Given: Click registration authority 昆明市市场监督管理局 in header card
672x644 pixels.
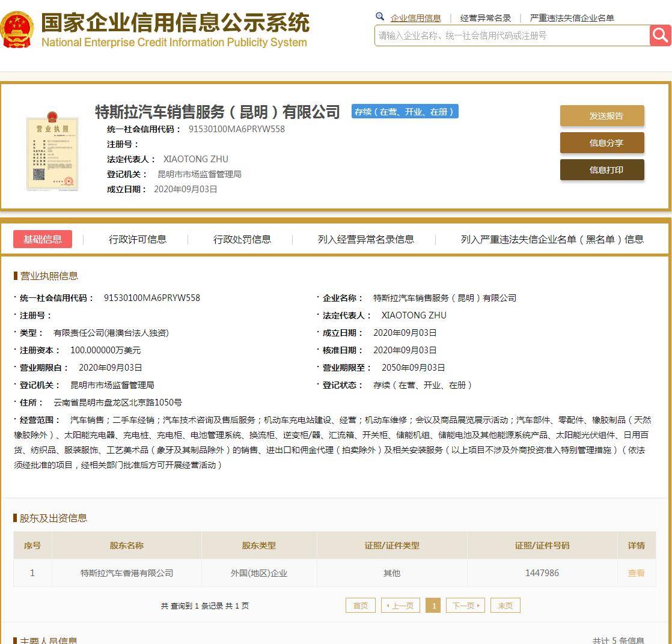Looking at the screenshot, I should pyautogui.click(x=200, y=174).
